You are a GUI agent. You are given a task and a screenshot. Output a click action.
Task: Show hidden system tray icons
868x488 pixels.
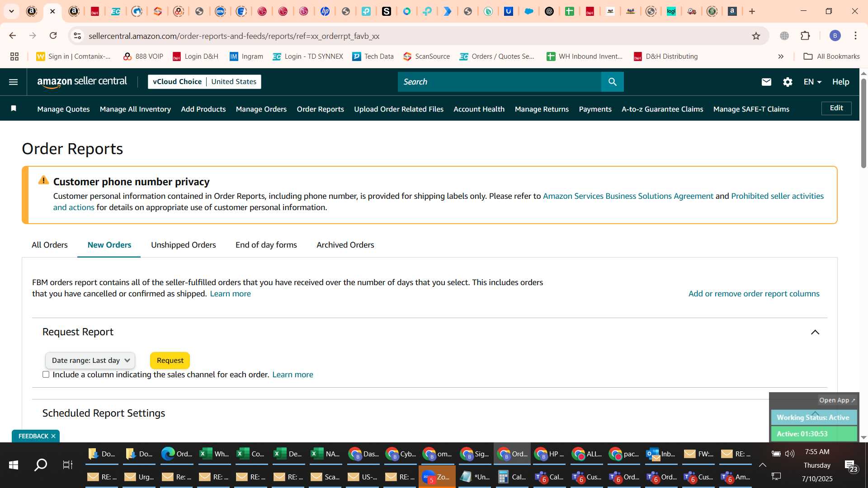pos(763,465)
